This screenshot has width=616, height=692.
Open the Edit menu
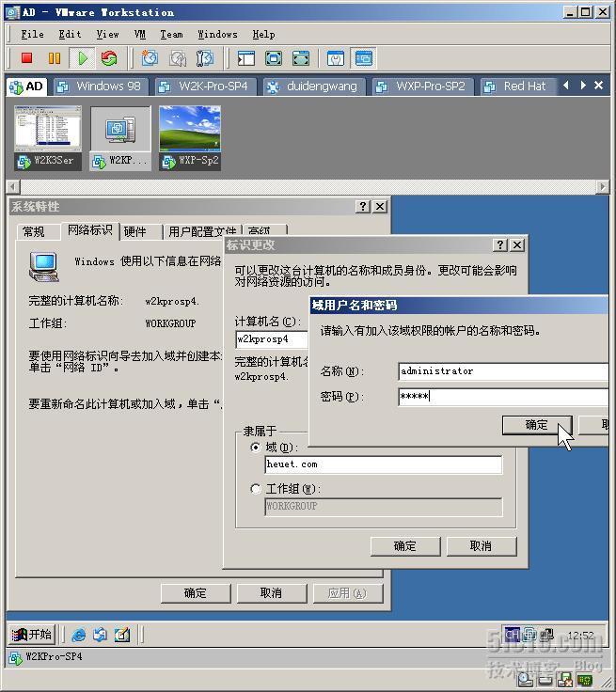click(70, 34)
